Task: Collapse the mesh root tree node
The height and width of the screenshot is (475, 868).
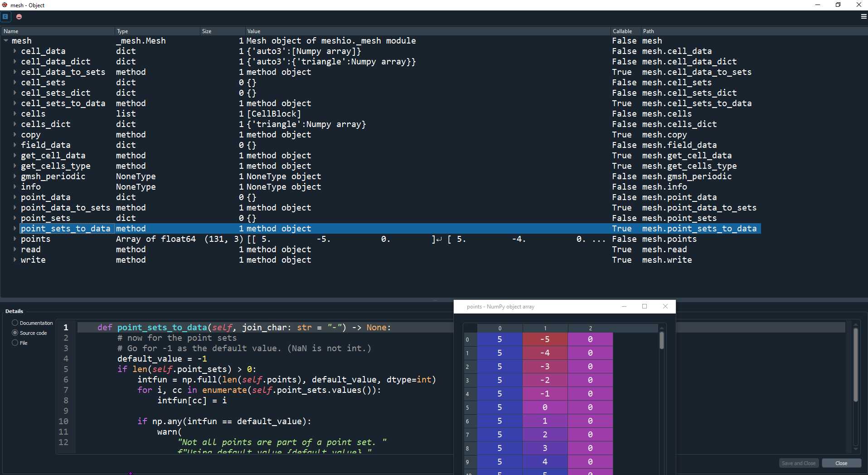Action: pyautogui.click(x=6, y=41)
